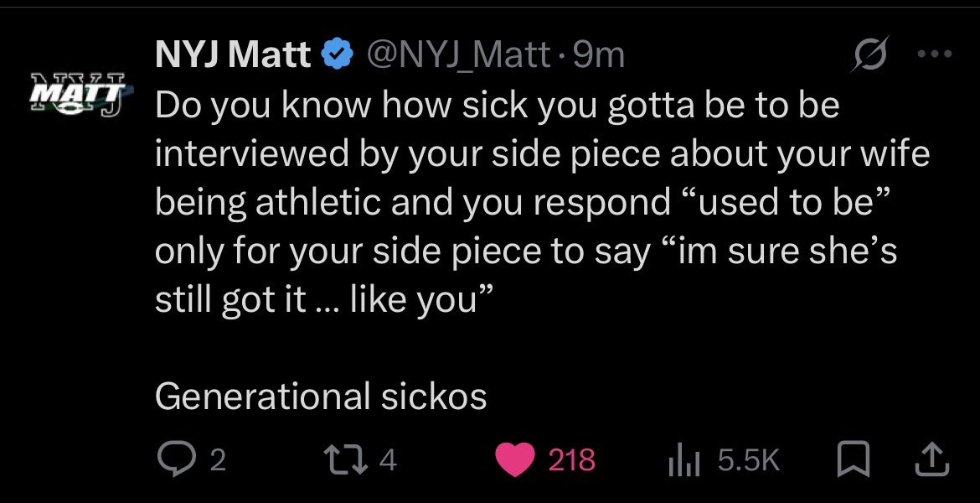Open the three-dot more options menu
The image size is (980, 503).
[935, 55]
